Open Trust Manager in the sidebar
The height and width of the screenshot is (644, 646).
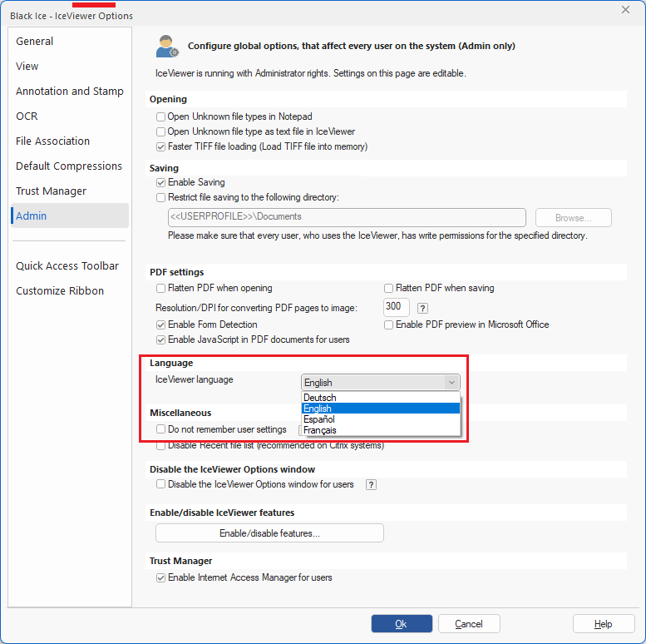click(x=70, y=191)
